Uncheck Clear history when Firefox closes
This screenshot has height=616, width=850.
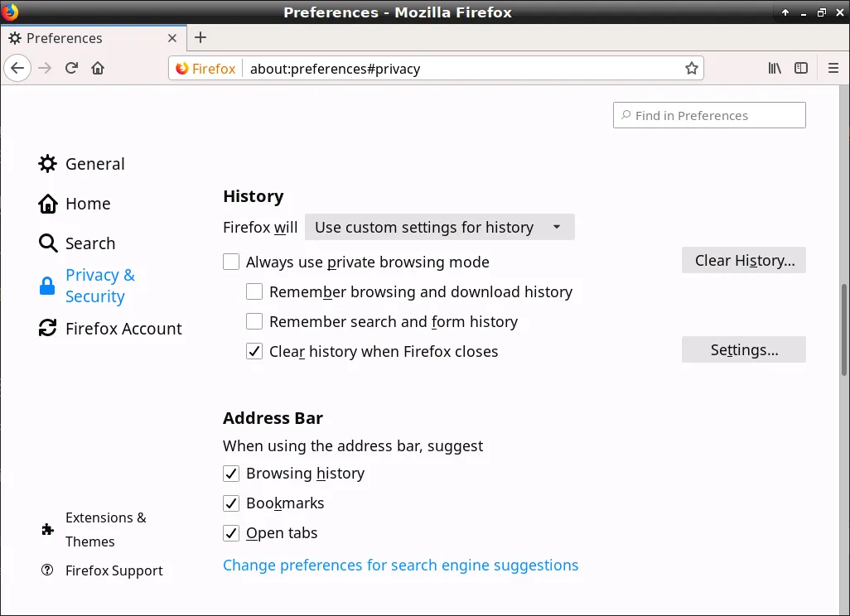pos(254,351)
